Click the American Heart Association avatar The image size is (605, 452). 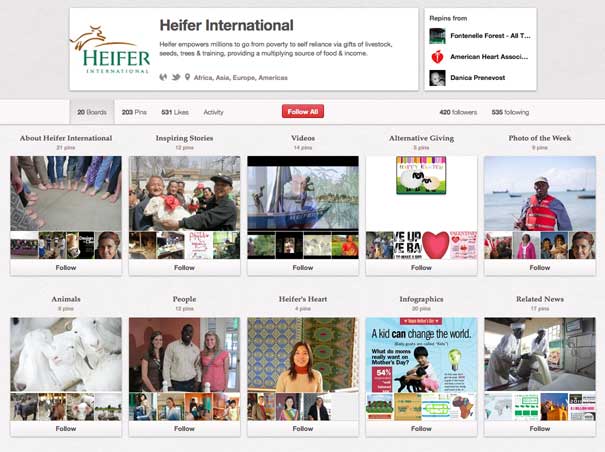[x=437, y=56]
